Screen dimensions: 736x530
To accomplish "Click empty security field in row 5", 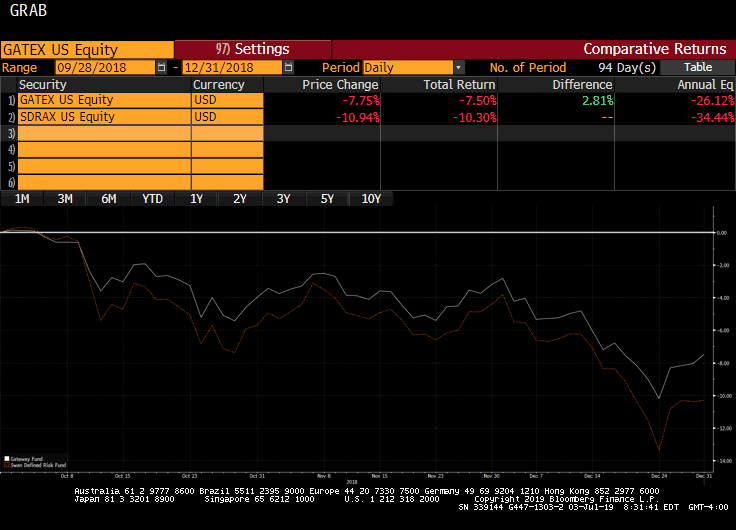I will click(104, 166).
